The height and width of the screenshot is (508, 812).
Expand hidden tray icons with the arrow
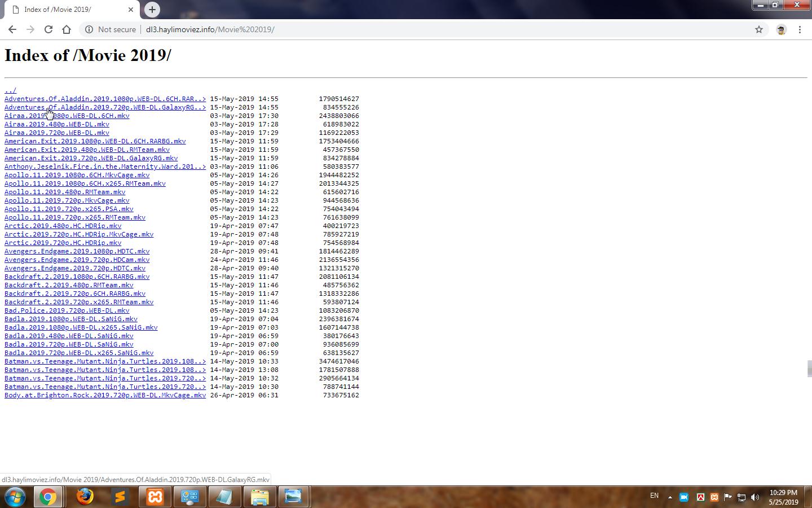pyautogui.click(x=669, y=497)
